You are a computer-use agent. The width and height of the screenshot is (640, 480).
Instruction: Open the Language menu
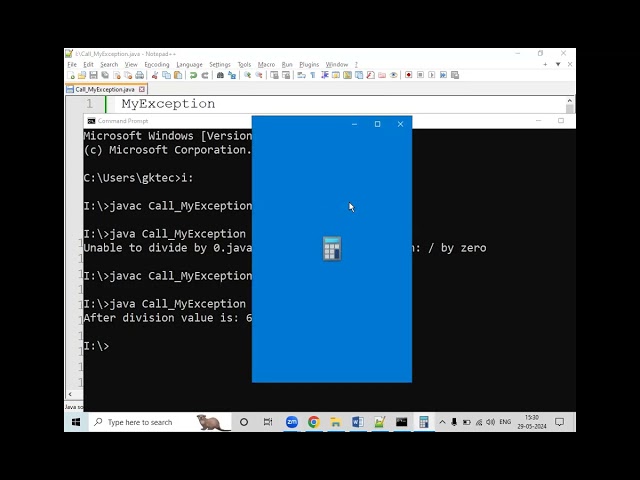189,64
